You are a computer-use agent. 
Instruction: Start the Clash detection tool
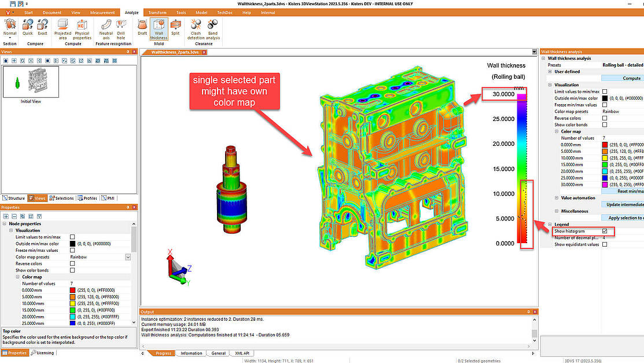(196, 29)
